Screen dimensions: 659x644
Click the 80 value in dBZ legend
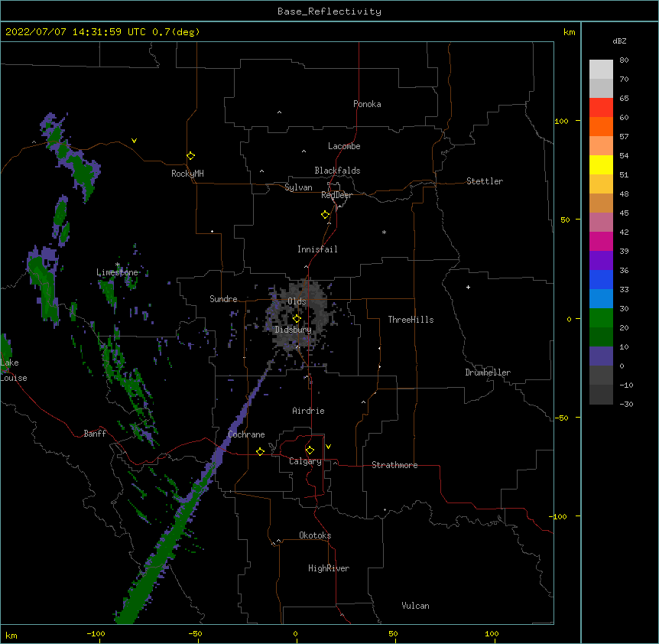pyautogui.click(x=624, y=60)
